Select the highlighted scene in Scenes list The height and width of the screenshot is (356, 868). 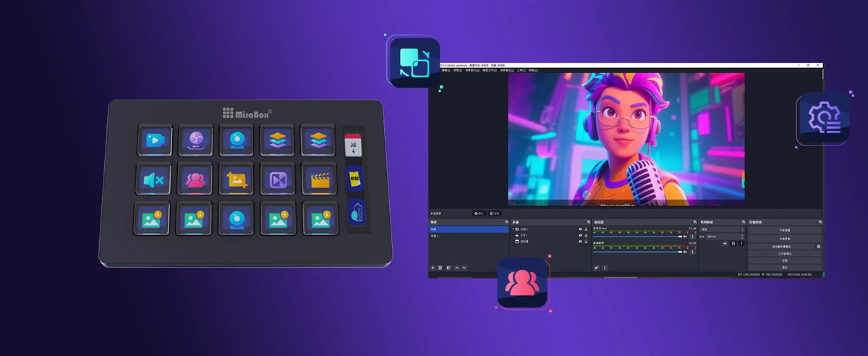pyautogui.click(x=469, y=229)
